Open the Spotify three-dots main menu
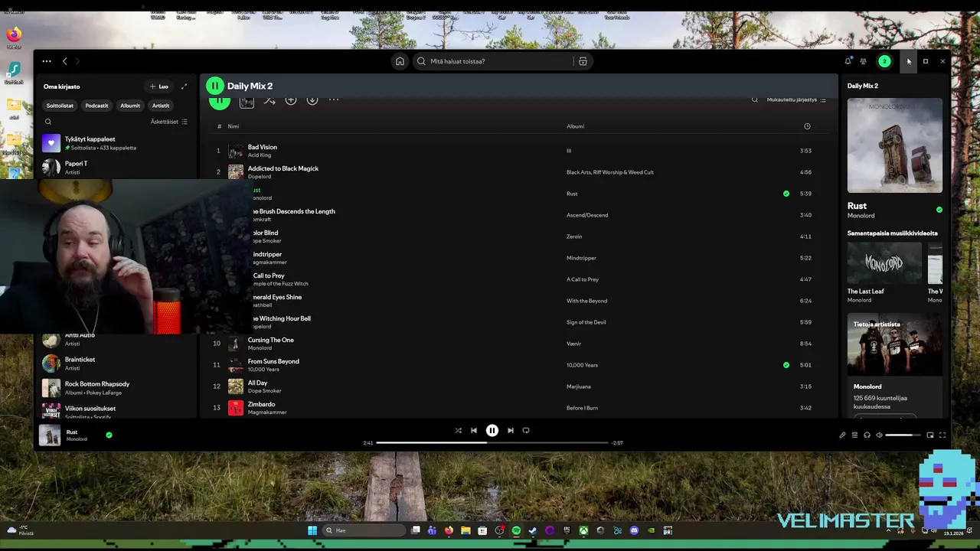This screenshot has height=551, width=980. 47,61
